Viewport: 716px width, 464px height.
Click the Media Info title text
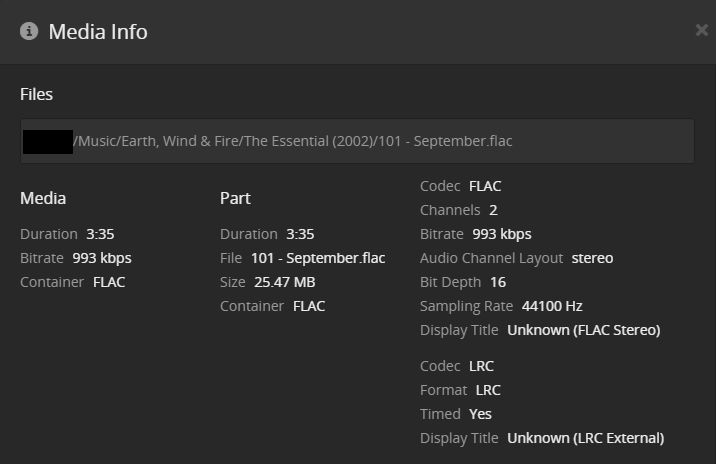98,32
